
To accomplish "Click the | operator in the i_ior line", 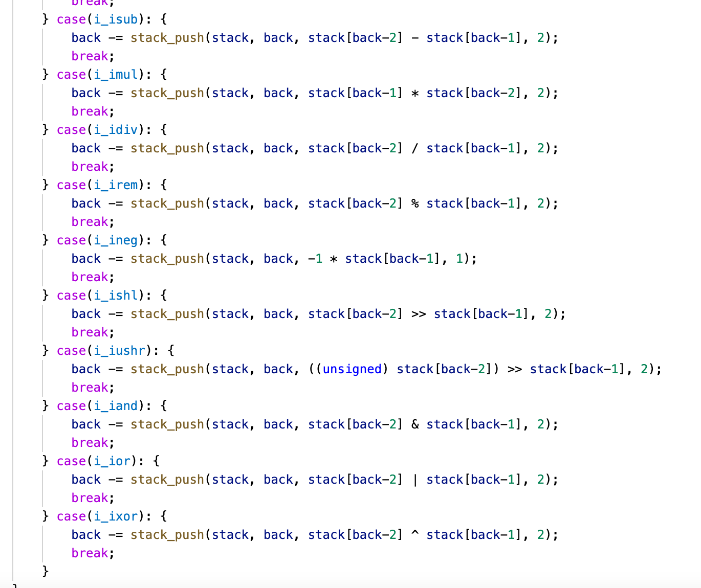I will click(x=415, y=480).
